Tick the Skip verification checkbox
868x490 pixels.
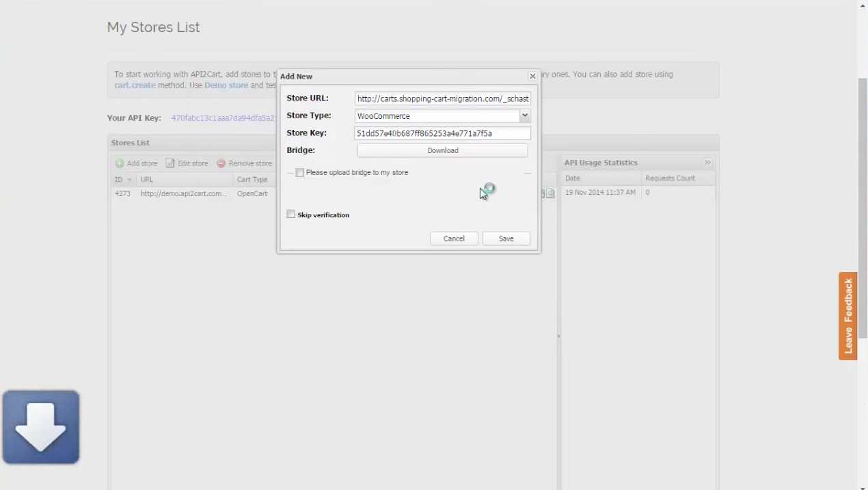(x=291, y=215)
